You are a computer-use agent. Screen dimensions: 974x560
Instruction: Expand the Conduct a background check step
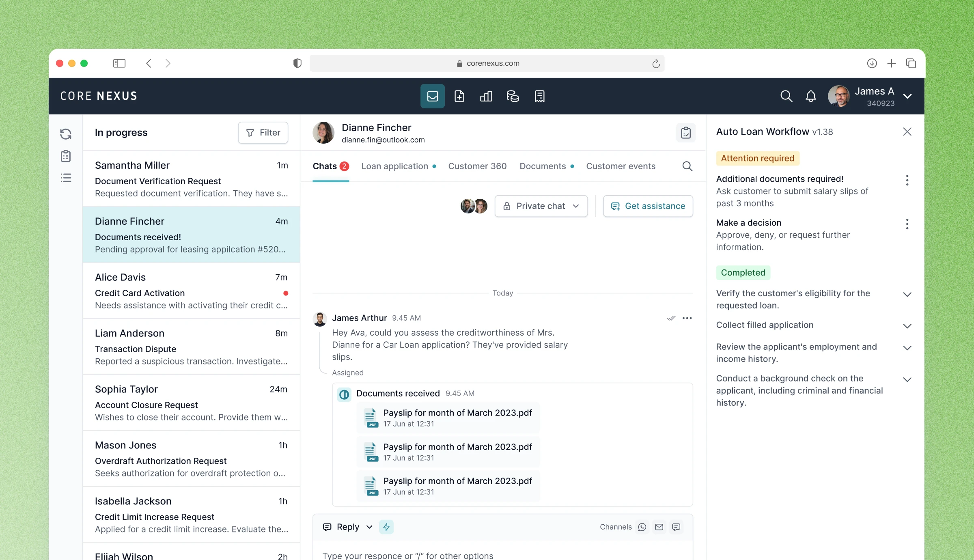[907, 380]
